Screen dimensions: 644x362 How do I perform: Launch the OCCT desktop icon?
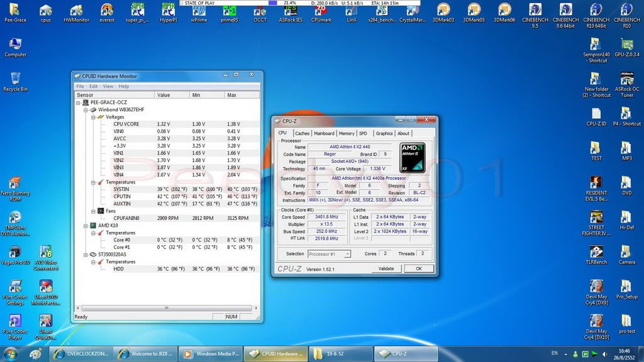(260, 14)
